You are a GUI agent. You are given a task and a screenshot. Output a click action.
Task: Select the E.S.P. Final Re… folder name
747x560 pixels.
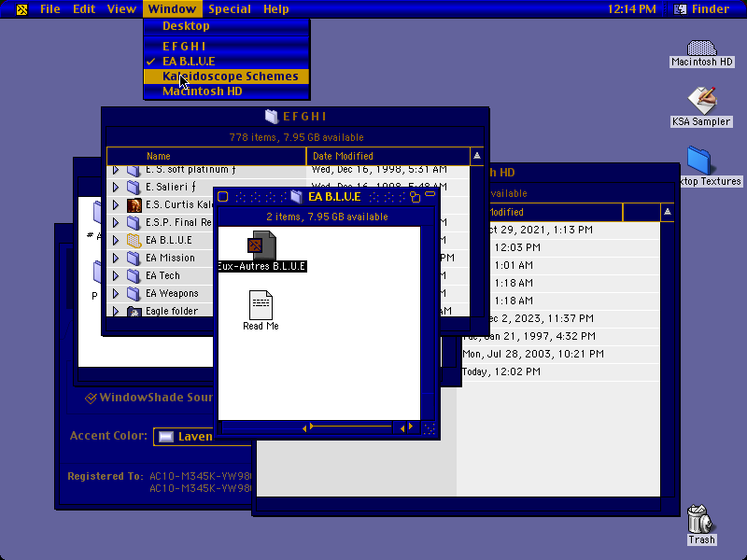point(178,222)
